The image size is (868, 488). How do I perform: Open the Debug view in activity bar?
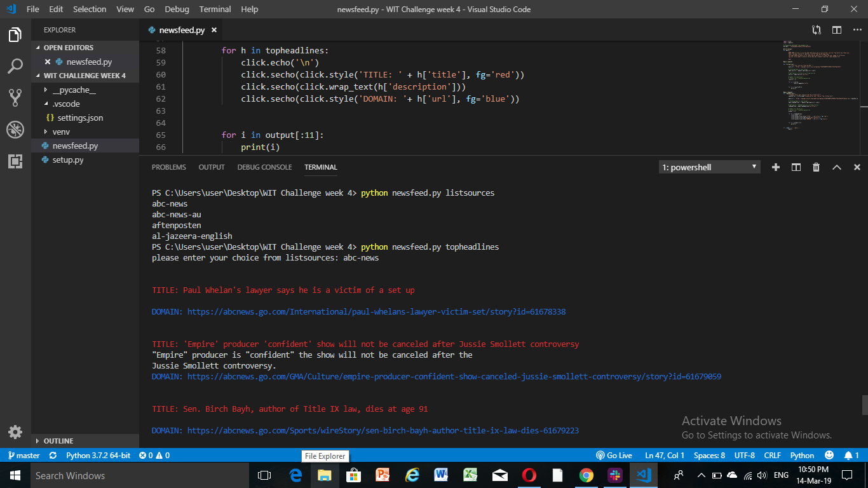(15, 129)
